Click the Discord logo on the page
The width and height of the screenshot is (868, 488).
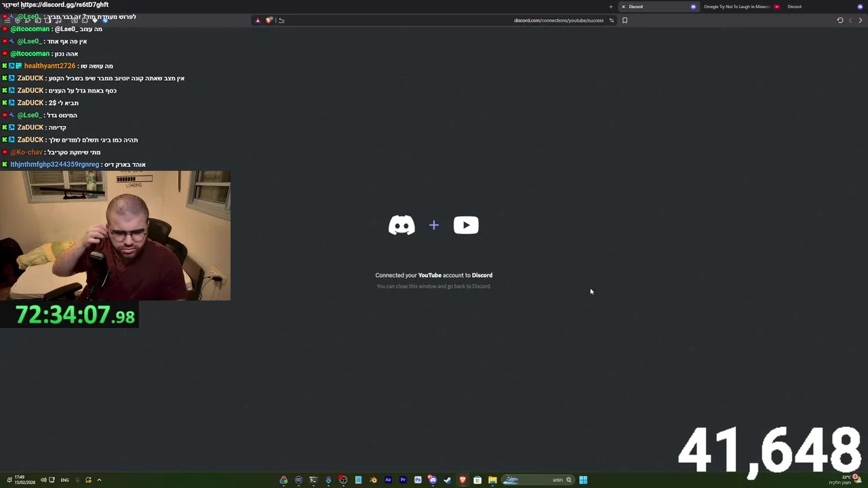pos(401,225)
